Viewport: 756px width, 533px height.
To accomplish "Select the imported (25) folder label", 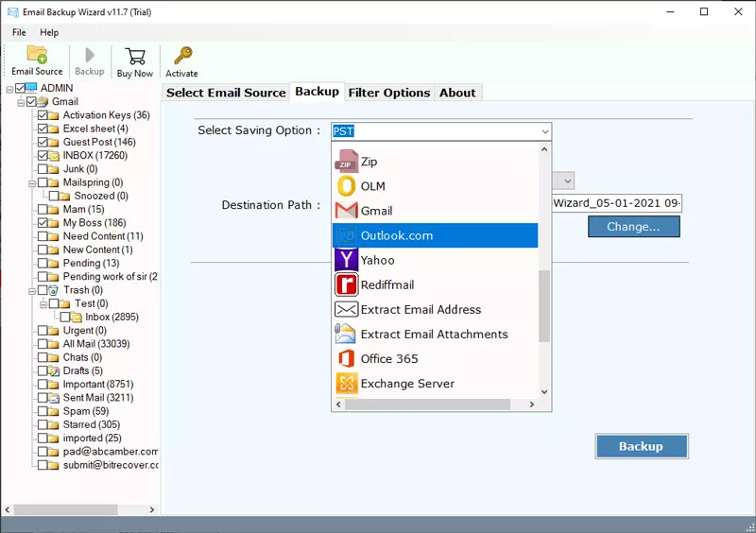I will pyautogui.click(x=92, y=438).
